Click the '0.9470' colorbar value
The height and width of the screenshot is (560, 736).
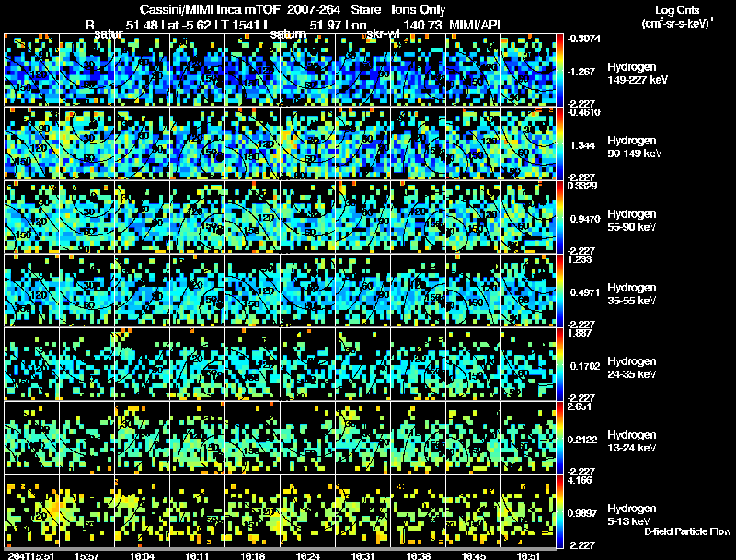(x=585, y=219)
